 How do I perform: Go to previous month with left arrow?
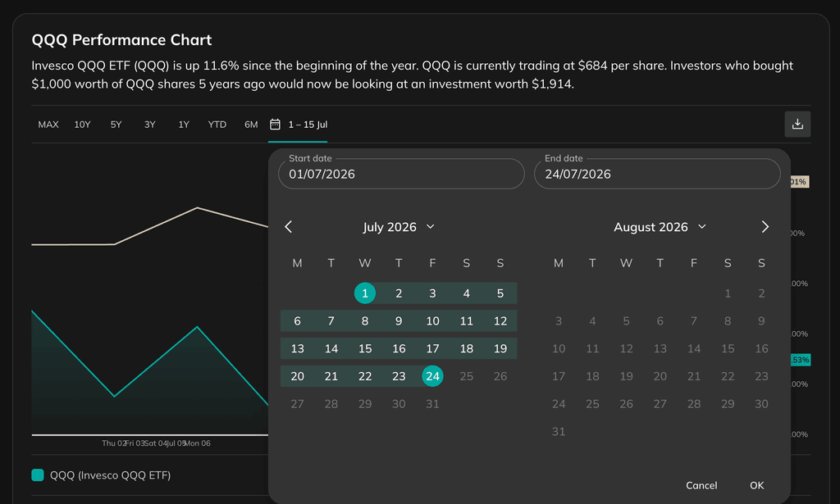coord(288,227)
